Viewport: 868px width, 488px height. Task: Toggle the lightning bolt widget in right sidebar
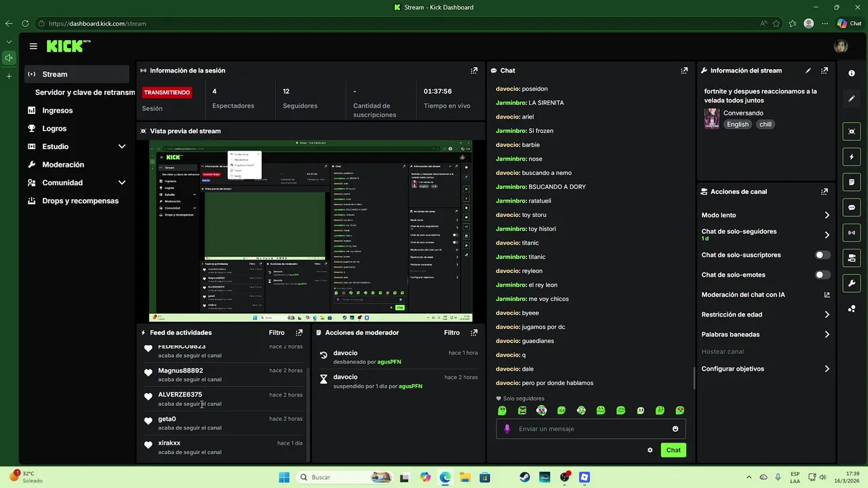[x=852, y=157]
